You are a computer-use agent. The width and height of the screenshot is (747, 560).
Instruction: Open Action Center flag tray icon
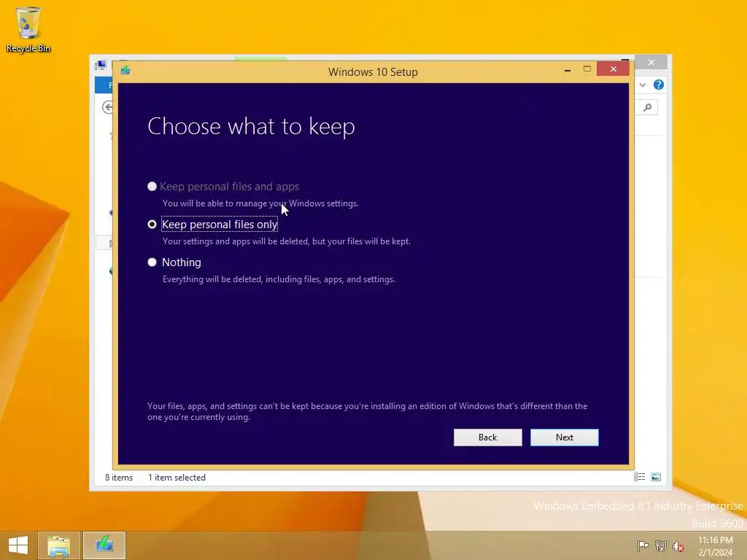pyautogui.click(x=643, y=545)
